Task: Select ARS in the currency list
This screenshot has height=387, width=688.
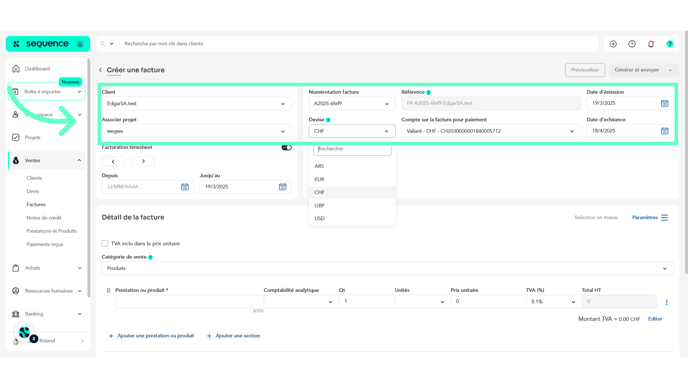Action: tap(352, 166)
